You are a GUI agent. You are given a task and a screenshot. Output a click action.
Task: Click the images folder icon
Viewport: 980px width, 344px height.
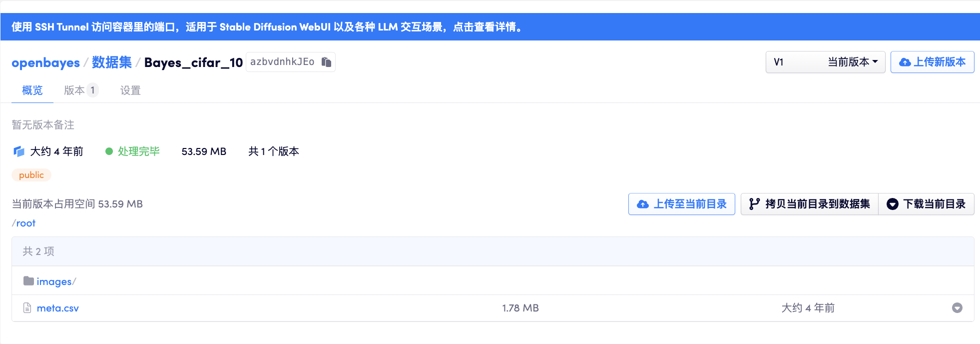28,281
